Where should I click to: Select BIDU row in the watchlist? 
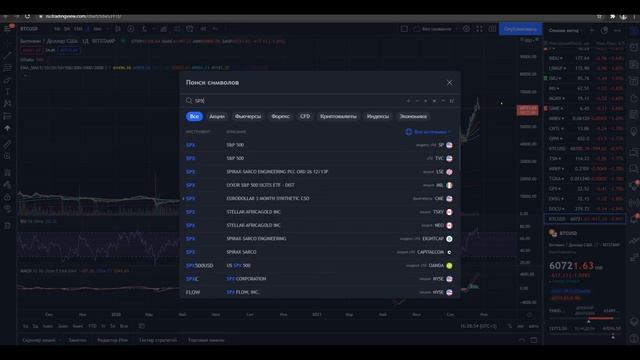584,58
